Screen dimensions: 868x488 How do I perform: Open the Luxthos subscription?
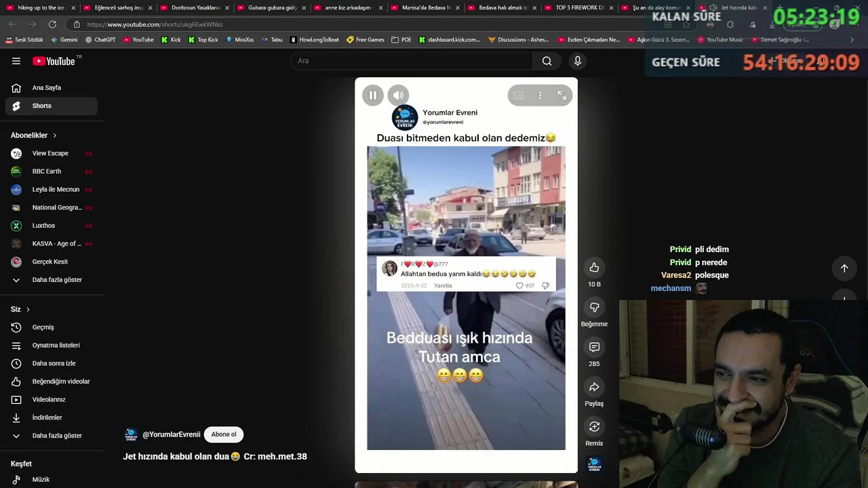pyautogui.click(x=52, y=226)
